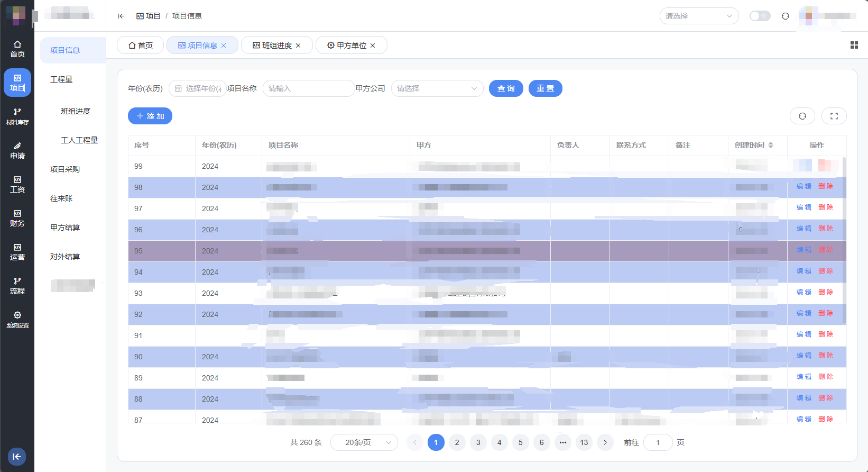This screenshot has height=472, width=868.
Task: Click 删除 for row 92
Action: pos(826,313)
